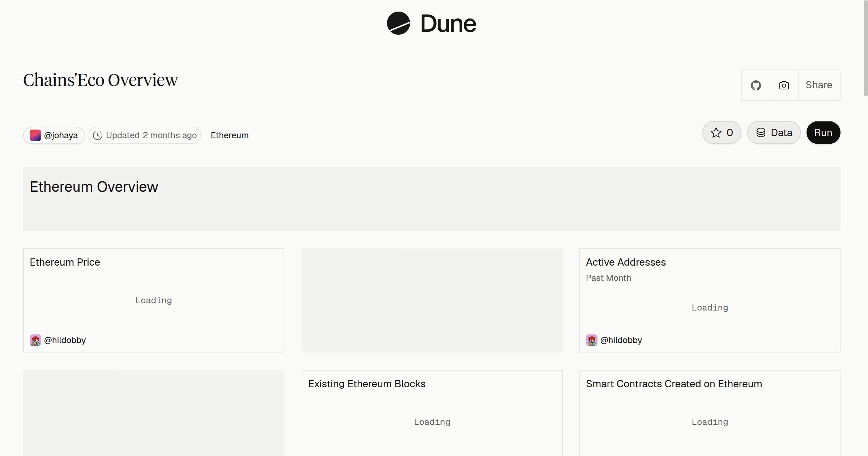Click hildobby avatar in Active Addresses card
The height and width of the screenshot is (456, 868).
point(591,340)
